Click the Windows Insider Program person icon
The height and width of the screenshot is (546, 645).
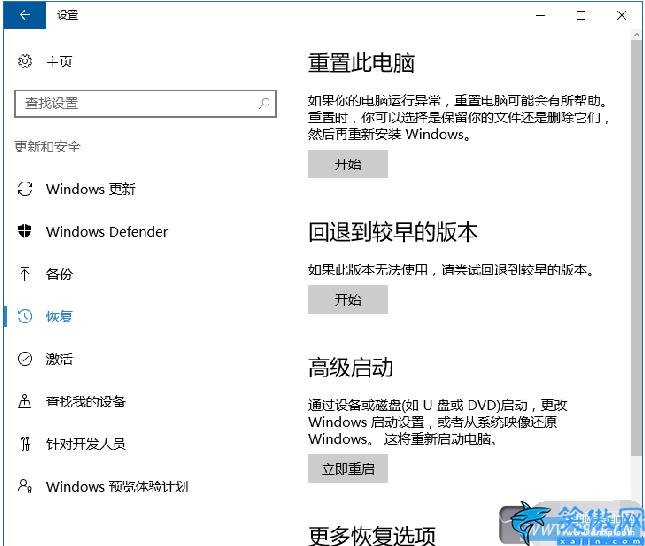click(25, 486)
